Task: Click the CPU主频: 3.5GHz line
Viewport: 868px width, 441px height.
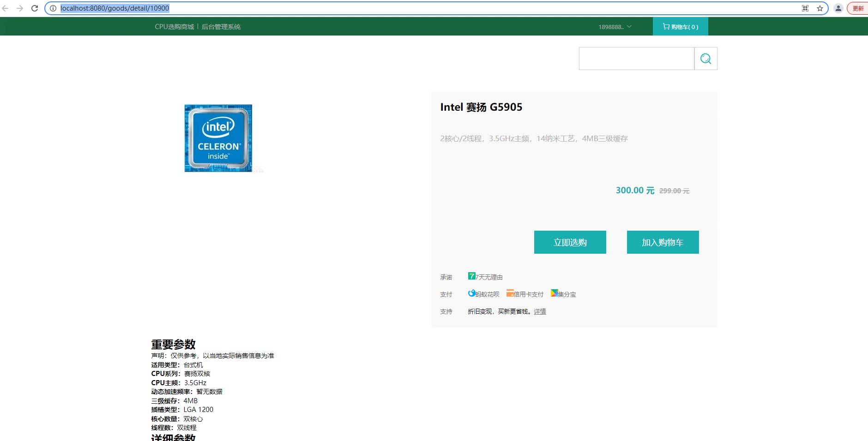Action: click(x=179, y=383)
